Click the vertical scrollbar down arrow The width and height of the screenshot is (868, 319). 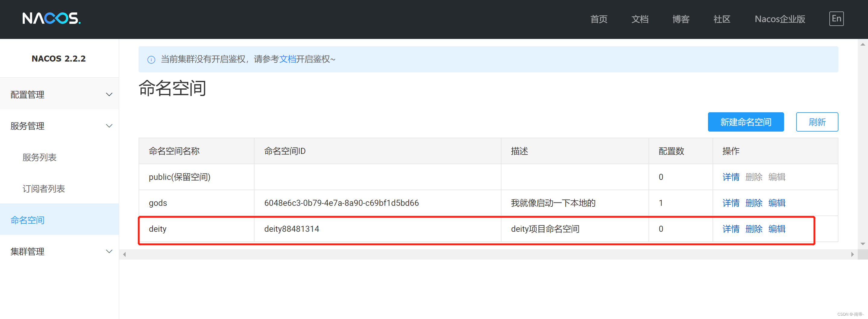[863, 244]
